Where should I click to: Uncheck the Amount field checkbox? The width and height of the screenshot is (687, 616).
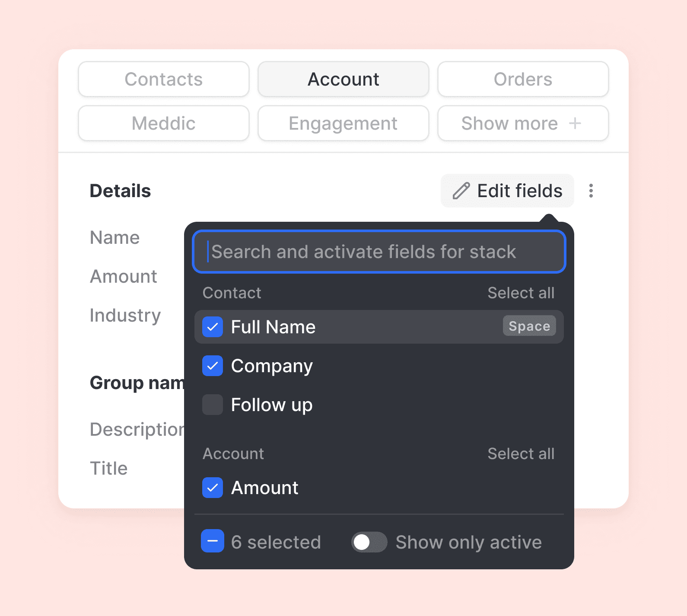pos(213,488)
